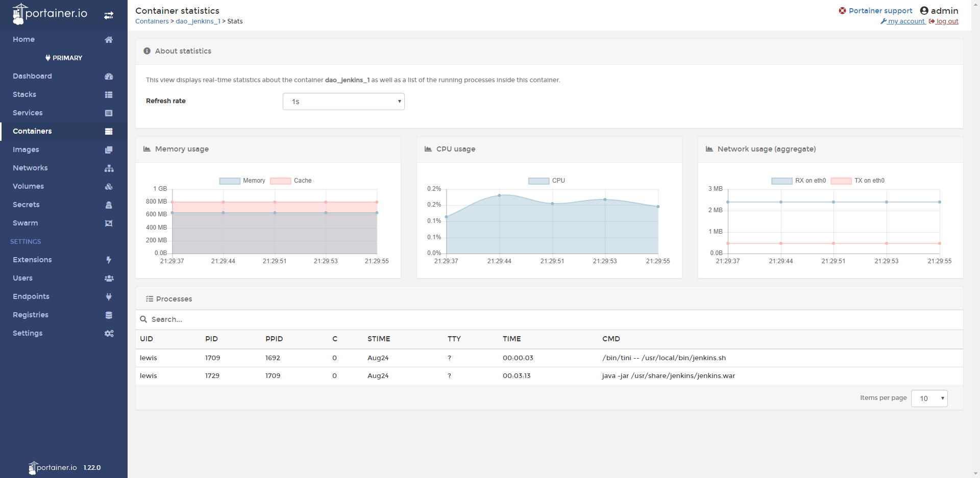Click the Portainer logo at top left
Viewport: 980px width, 478px height.
coord(50,14)
